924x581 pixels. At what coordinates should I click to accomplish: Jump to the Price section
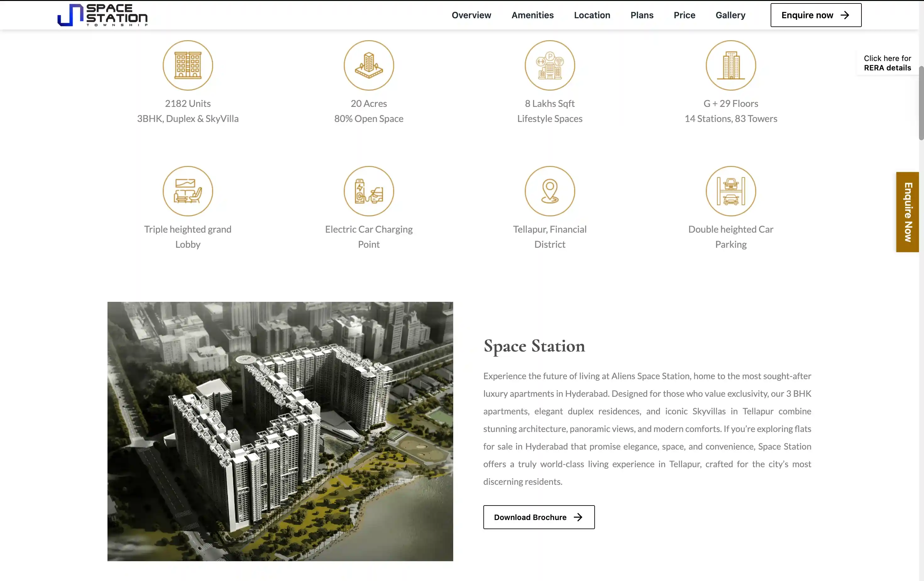[684, 15]
